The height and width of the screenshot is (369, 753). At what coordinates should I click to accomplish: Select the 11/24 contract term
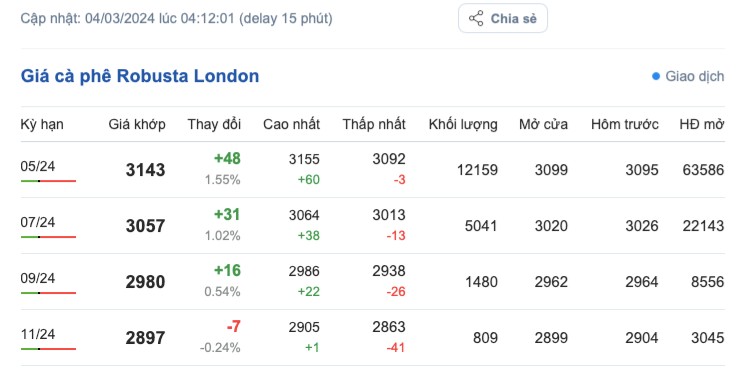pos(38,334)
